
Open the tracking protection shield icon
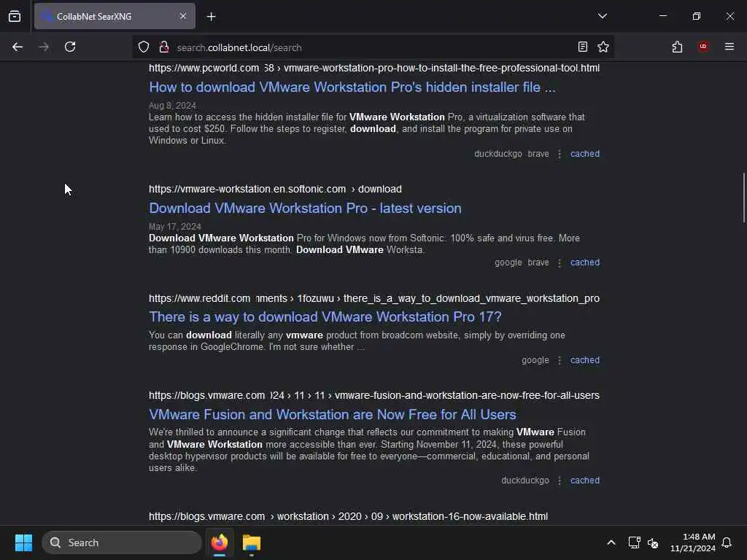(x=144, y=47)
